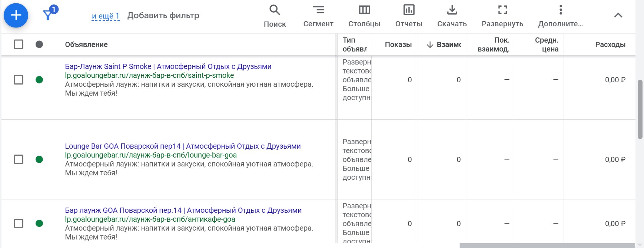Click the saint-p-smoke landing URL
Screen dimensions: 644x248
pyautogui.click(x=149, y=75)
